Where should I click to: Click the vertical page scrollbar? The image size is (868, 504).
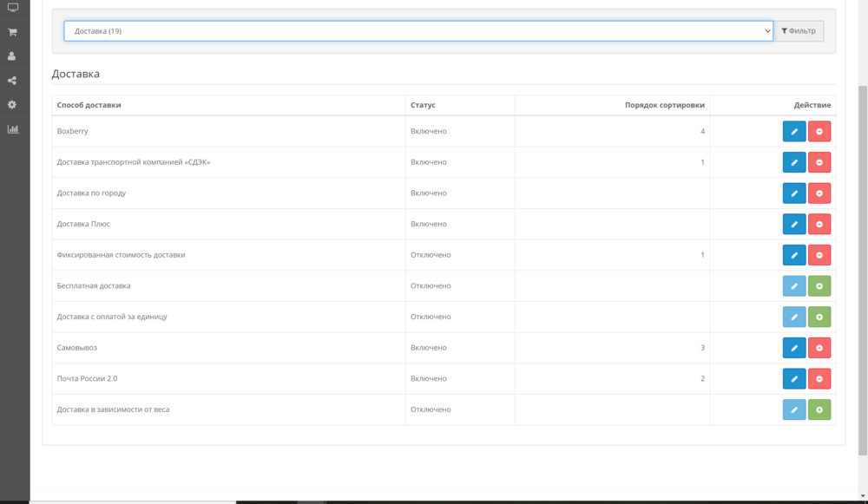click(x=862, y=260)
